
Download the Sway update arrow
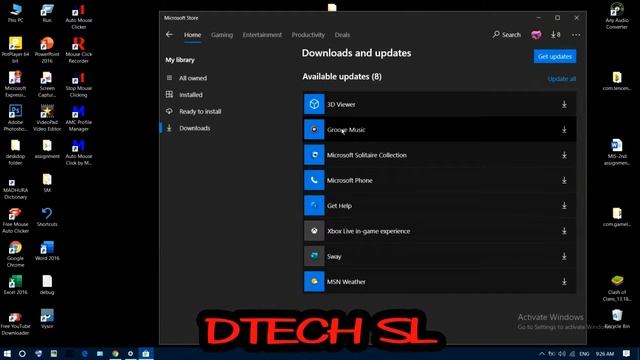[564, 256]
